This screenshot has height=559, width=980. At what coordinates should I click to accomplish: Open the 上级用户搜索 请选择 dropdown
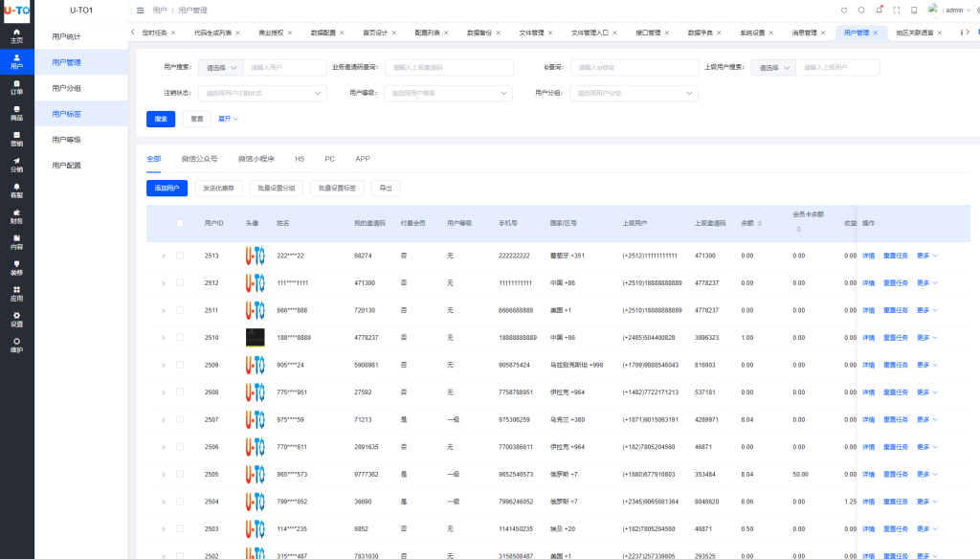(x=773, y=68)
